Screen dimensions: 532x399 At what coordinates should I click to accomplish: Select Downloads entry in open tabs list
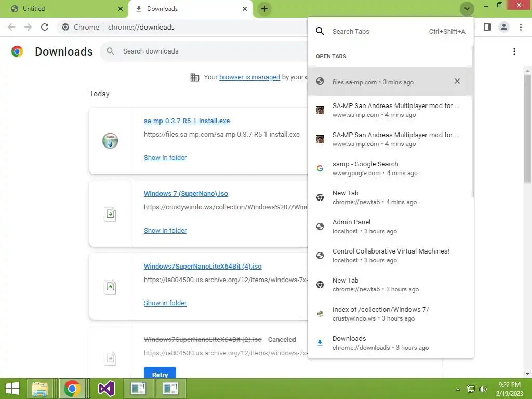(x=390, y=343)
